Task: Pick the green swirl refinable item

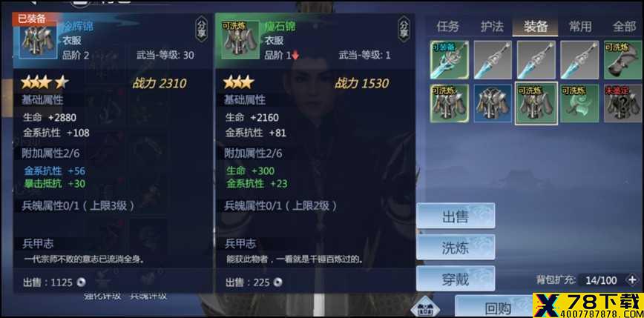Action: [x=579, y=103]
